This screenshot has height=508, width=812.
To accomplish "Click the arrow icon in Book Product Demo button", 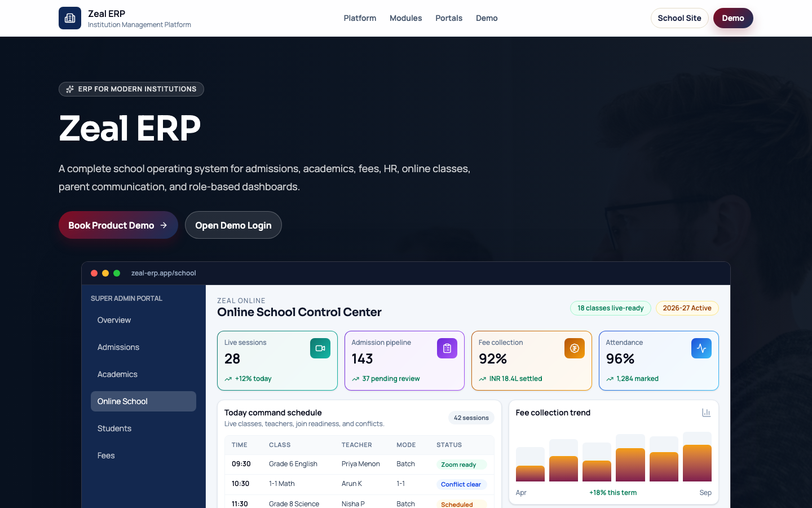I will coord(164,225).
